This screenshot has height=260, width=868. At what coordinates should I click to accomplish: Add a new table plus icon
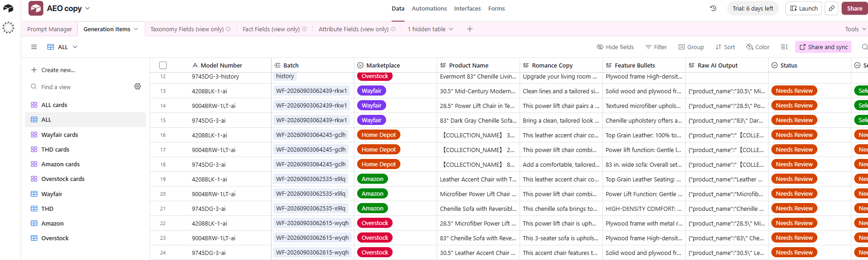tap(469, 29)
